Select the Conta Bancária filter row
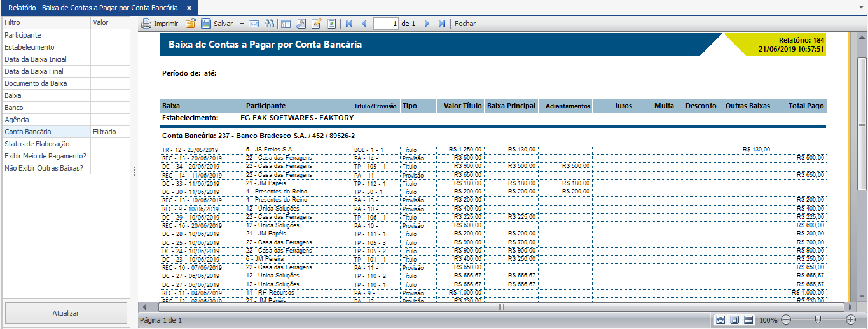The height and width of the screenshot is (329, 868). click(x=46, y=132)
